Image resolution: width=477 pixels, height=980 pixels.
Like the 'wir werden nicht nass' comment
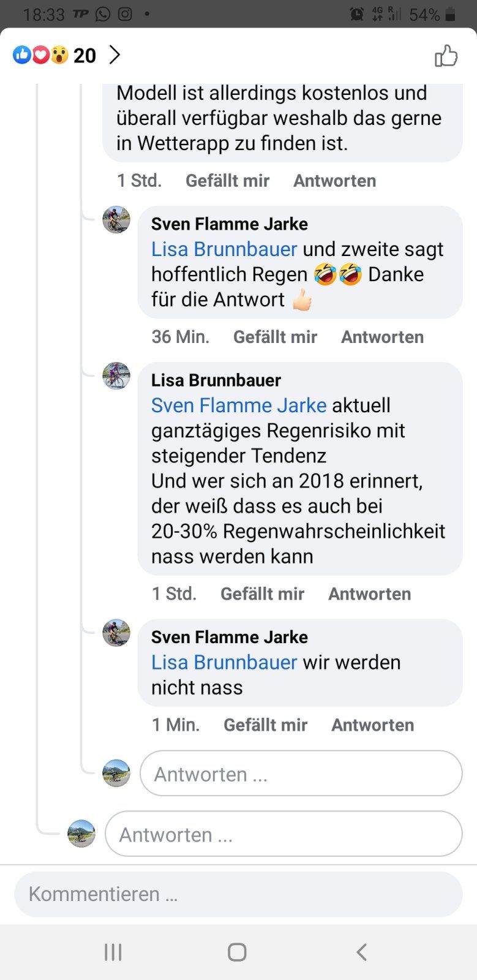click(x=265, y=725)
